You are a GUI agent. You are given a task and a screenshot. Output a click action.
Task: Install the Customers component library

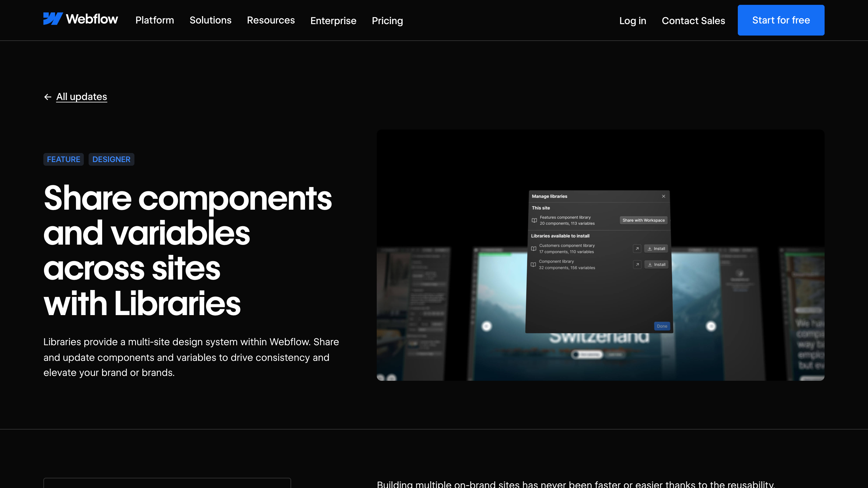(x=656, y=249)
